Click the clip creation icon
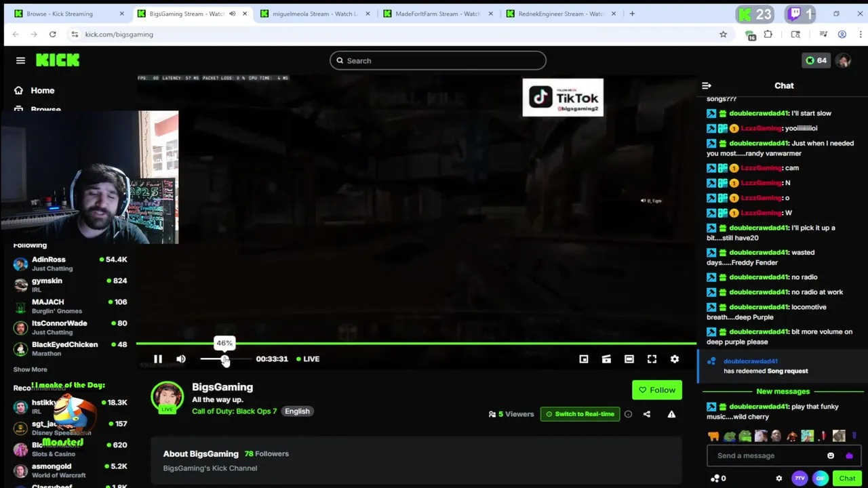The width and height of the screenshot is (868, 488). [x=606, y=359]
